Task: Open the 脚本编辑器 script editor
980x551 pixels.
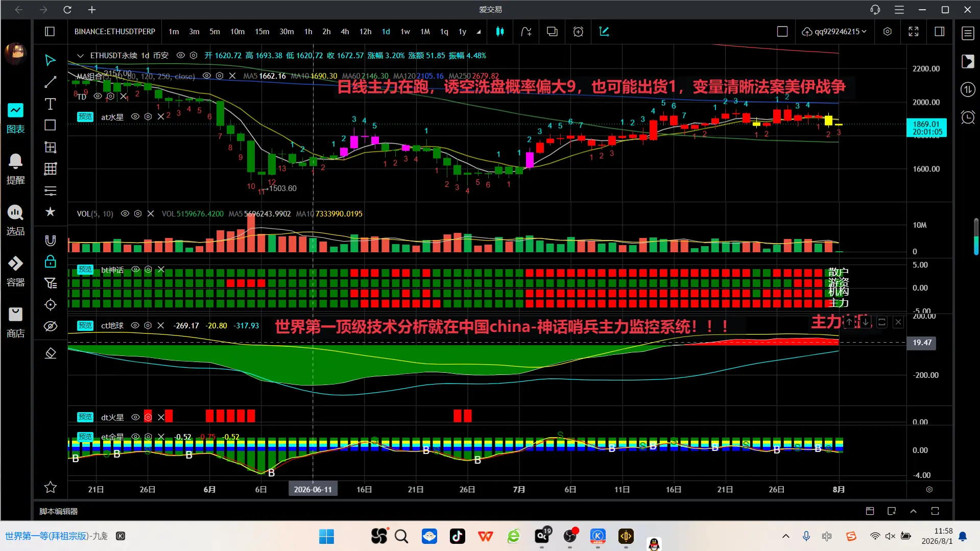Action: (x=59, y=511)
